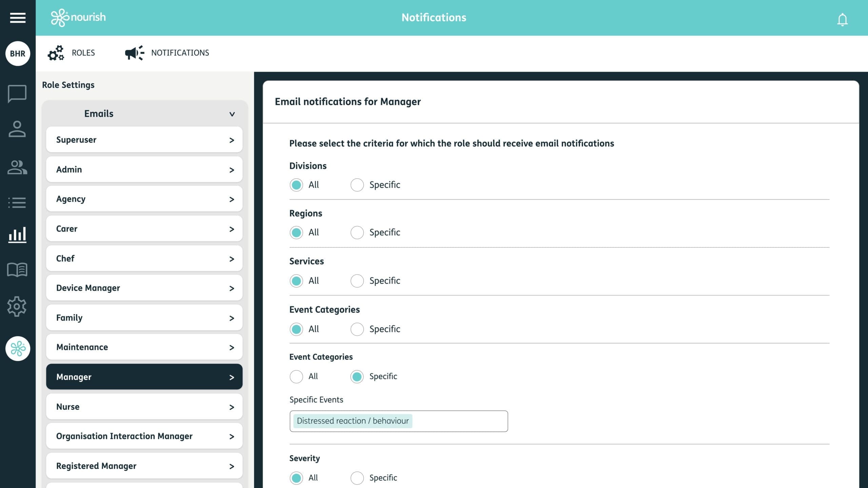
Task: Select Specific for Severity
Action: tap(357, 478)
